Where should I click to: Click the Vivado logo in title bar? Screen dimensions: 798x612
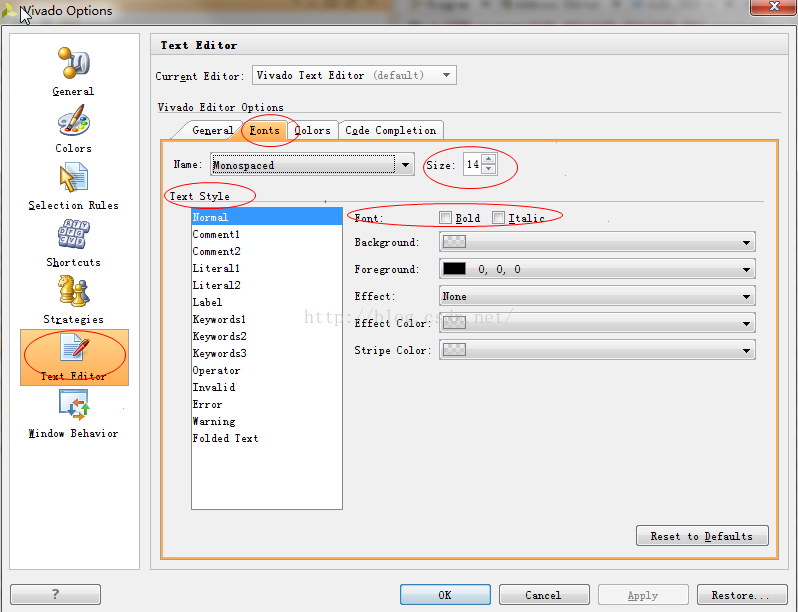tap(8, 10)
